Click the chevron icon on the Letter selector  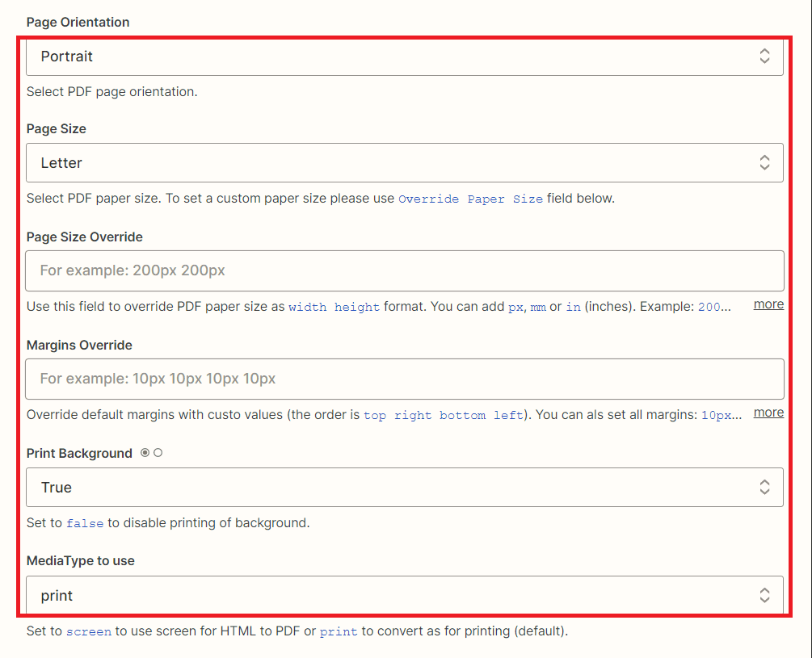[764, 162]
